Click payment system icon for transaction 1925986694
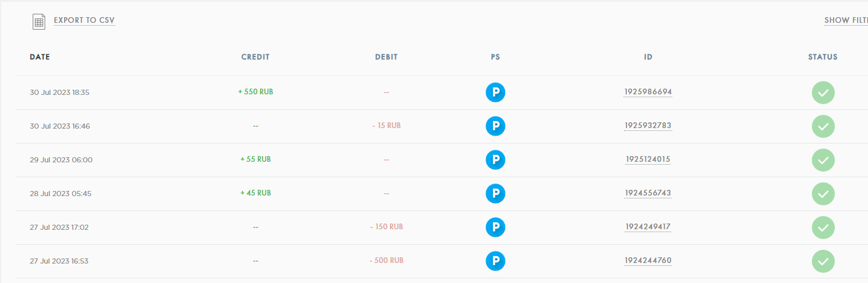The image size is (868, 283). coord(495,93)
